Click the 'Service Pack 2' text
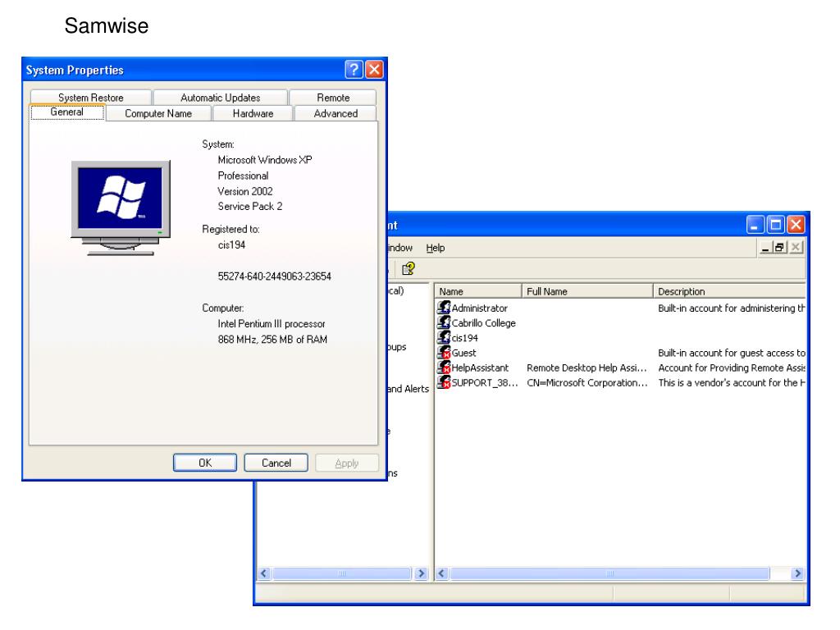The image size is (840, 630). (x=249, y=206)
